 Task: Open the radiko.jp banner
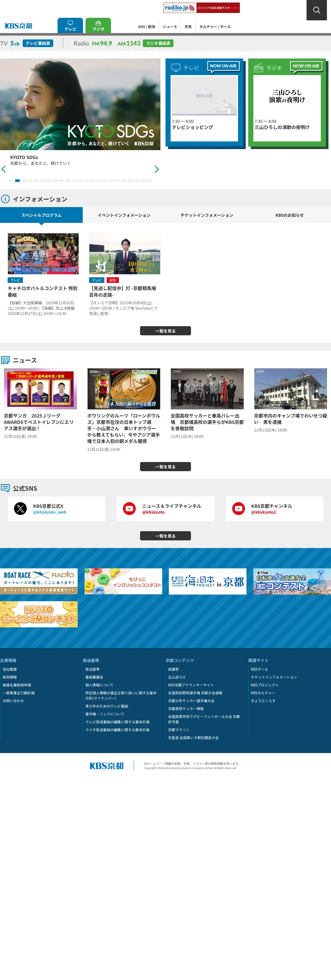[x=201, y=8]
